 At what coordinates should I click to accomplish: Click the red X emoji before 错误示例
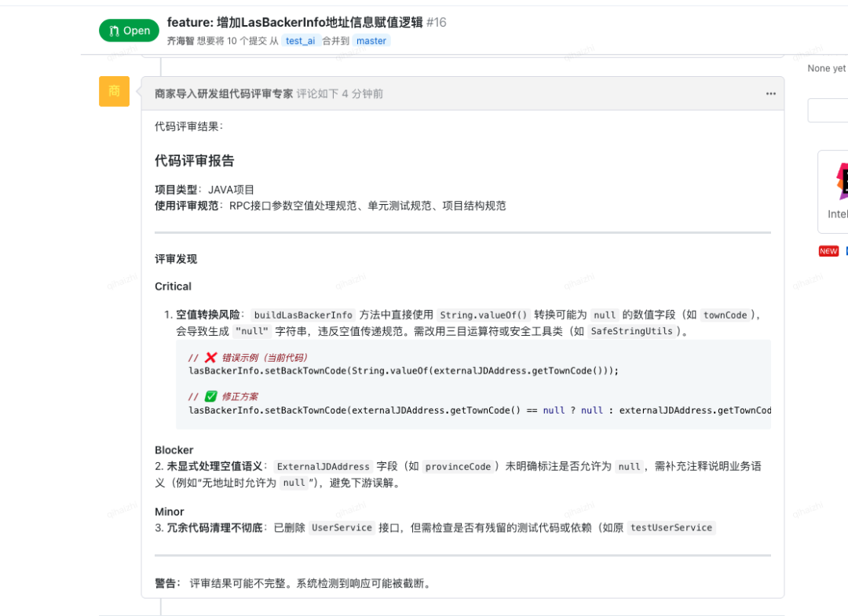[211, 357]
